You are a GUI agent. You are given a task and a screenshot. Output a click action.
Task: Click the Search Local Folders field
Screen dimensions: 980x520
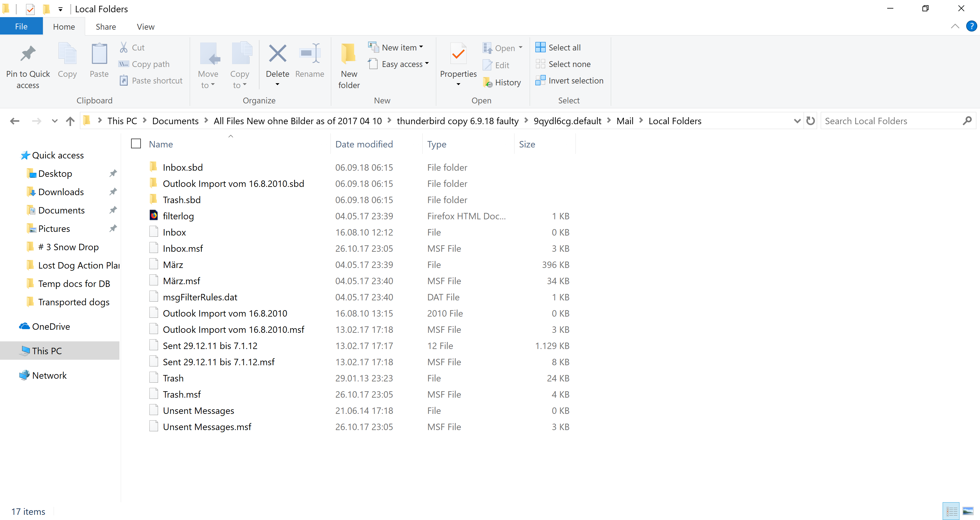(890, 121)
